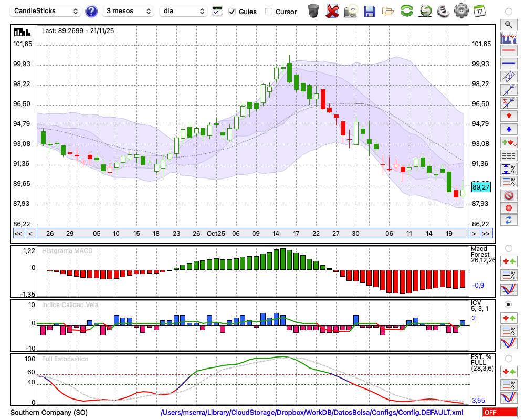Enable the Cursor checkbox

coord(269,12)
